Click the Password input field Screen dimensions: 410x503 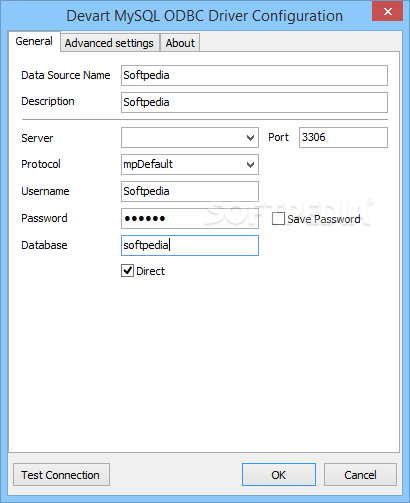click(x=190, y=218)
